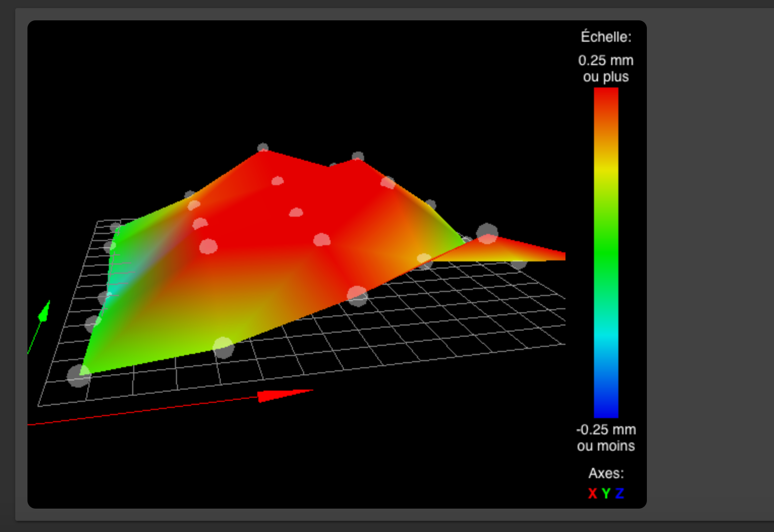Click the green Y axis letter
The image size is (774, 532).
click(x=606, y=493)
